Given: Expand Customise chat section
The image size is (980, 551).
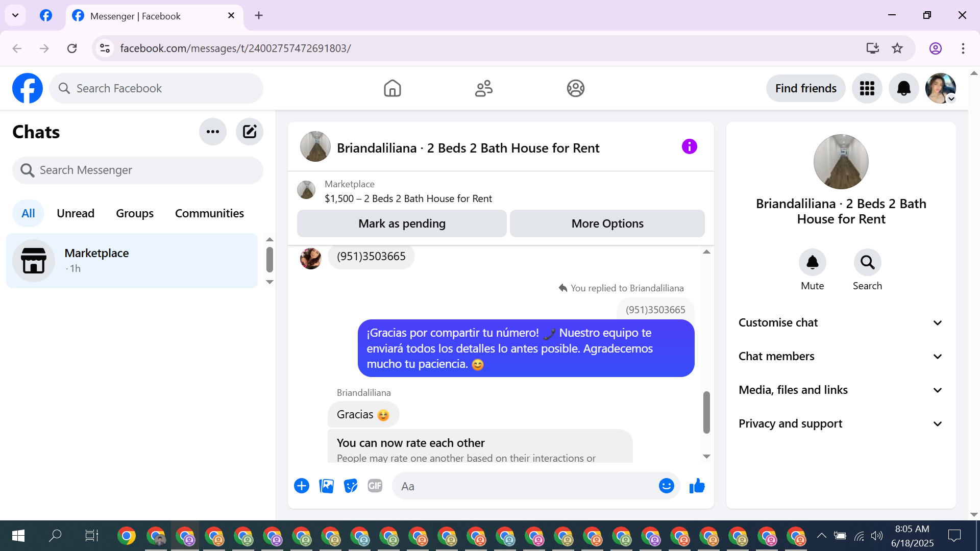Looking at the screenshot, I should (841, 322).
